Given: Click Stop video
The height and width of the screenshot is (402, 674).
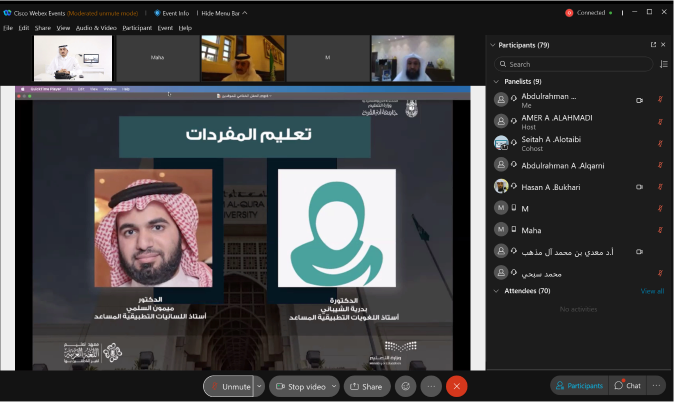Looking at the screenshot, I should coord(300,387).
